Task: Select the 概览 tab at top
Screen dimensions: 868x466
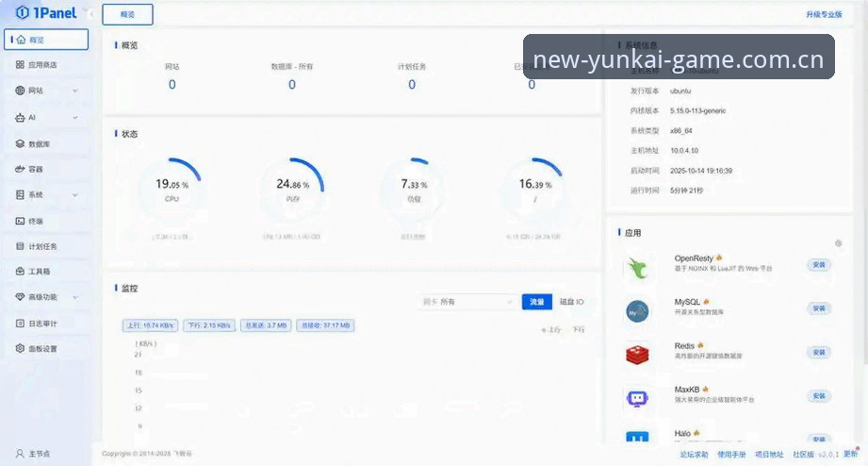Action: pyautogui.click(x=128, y=14)
